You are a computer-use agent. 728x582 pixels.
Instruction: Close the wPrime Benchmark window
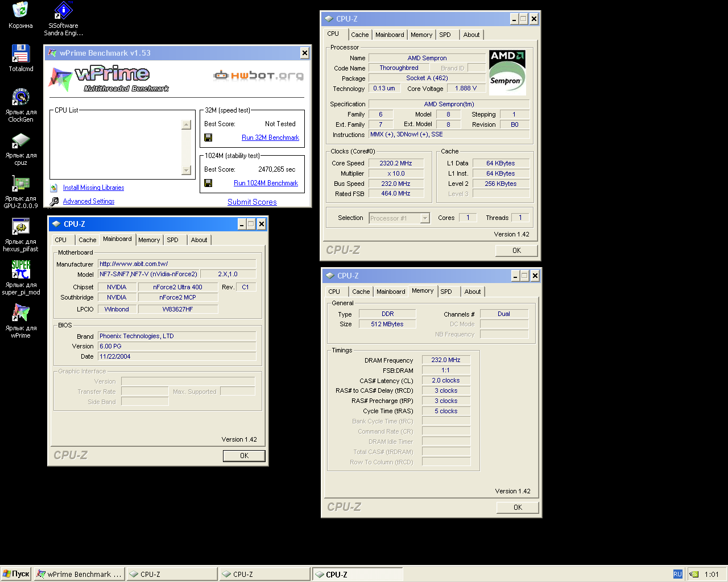click(x=305, y=53)
